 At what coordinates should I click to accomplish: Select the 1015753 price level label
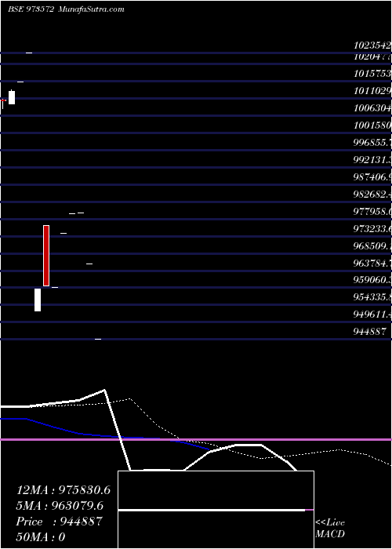(x=372, y=75)
